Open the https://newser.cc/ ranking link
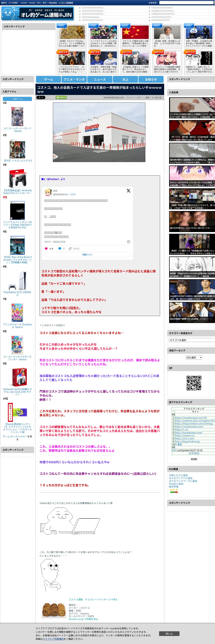The width and height of the screenshot is (215, 644). coord(185,436)
